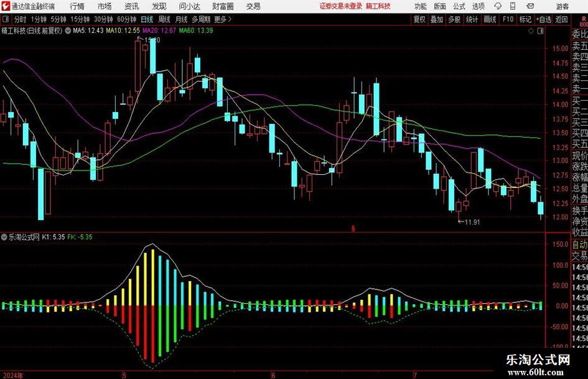Switch to the 60分钟 period tab
The height and width of the screenshot is (379, 588).
[127, 19]
